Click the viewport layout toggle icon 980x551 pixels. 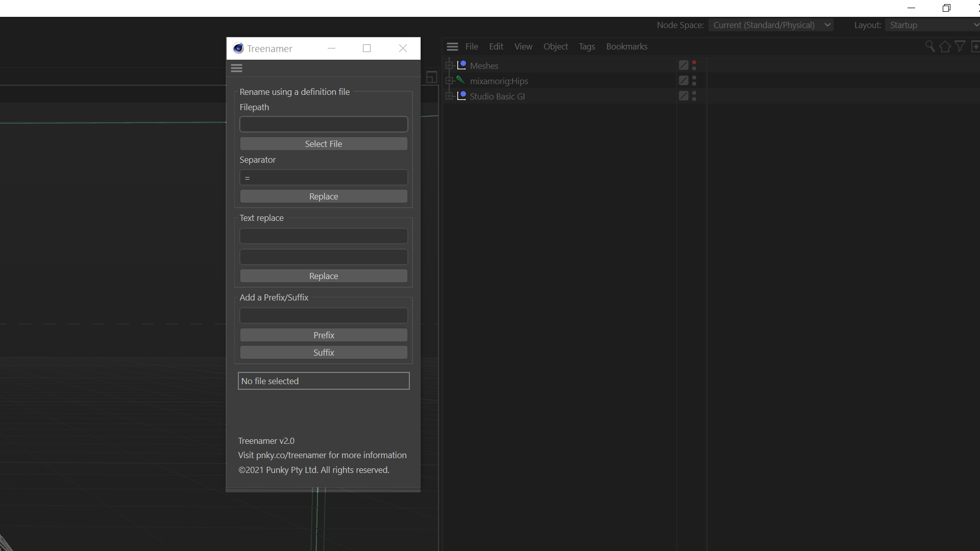coord(432,77)
